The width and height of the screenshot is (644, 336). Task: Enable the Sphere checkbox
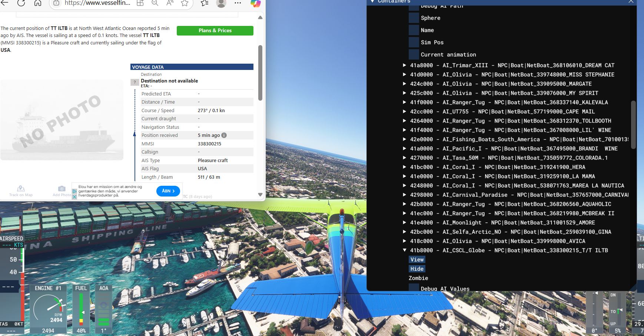click(x=414, y=18)
